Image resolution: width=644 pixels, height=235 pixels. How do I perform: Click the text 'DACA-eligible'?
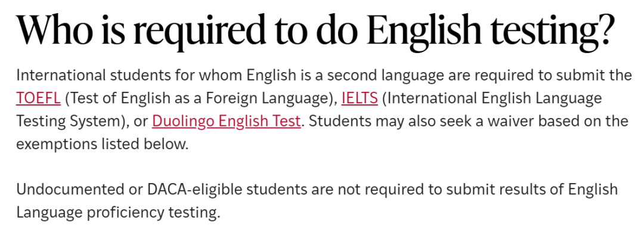[194, 190]
